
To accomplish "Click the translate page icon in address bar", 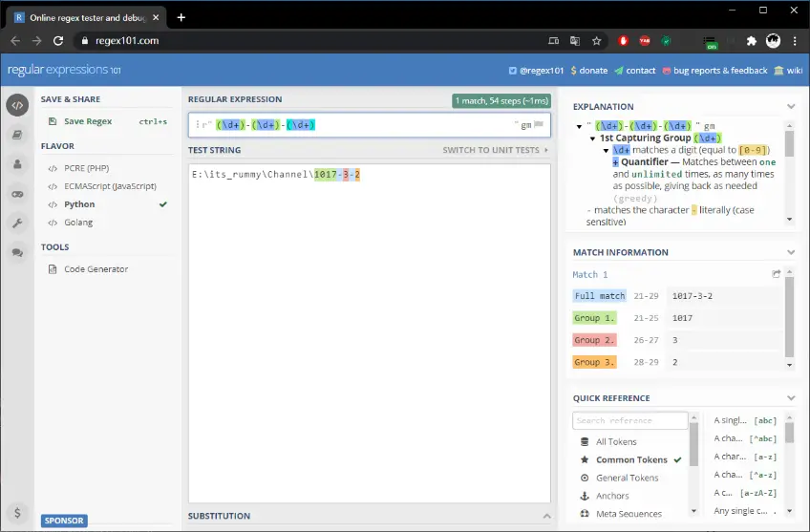I will click(575, 41).
